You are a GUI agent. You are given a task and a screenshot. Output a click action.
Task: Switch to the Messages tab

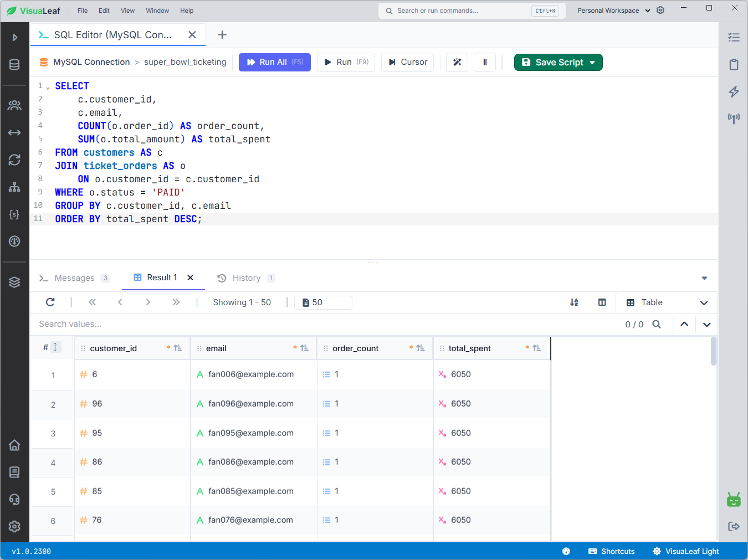pos(74,278)
